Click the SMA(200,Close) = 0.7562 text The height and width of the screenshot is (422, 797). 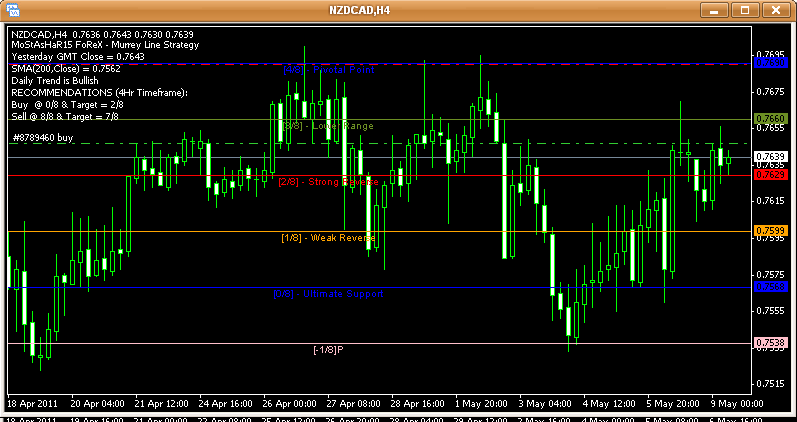click(64, 68)
